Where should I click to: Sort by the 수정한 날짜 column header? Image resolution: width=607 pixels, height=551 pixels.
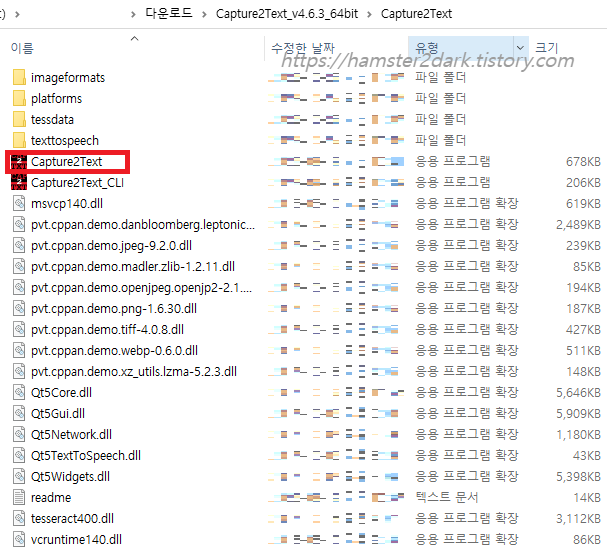pyautogui.click(x=302, y=48)
